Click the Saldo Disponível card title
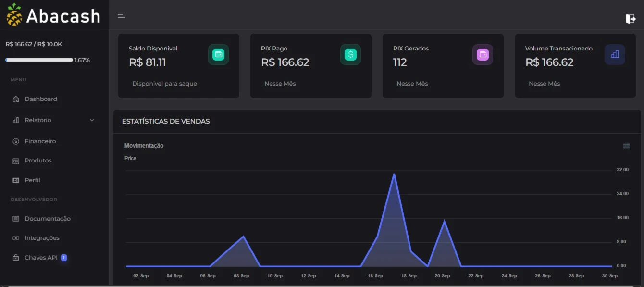Image resolution: width=644 pixels, height=287 pixels. (x=153, y=49)
